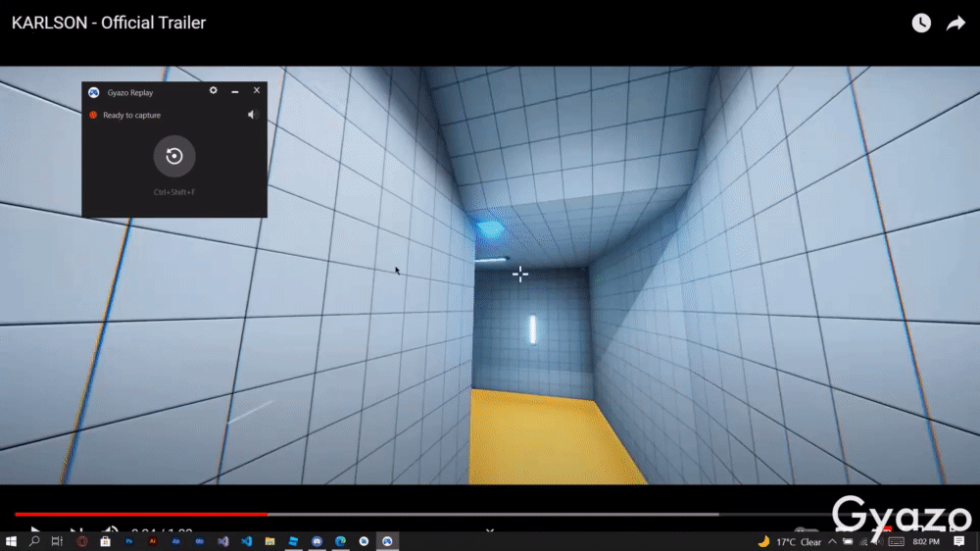Open the Opera browser taskbar icon
This screenshot has height=551, width=980.
(82, 541)
